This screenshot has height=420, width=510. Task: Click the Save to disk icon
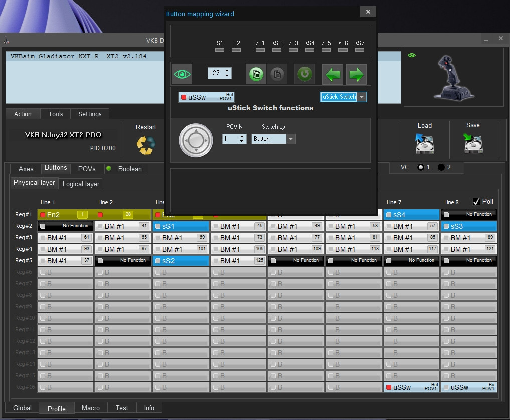tap(472, 143)
